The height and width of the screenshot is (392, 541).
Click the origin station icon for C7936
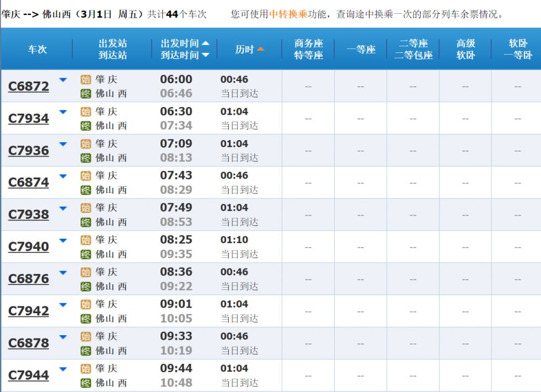tap(85, 144)
